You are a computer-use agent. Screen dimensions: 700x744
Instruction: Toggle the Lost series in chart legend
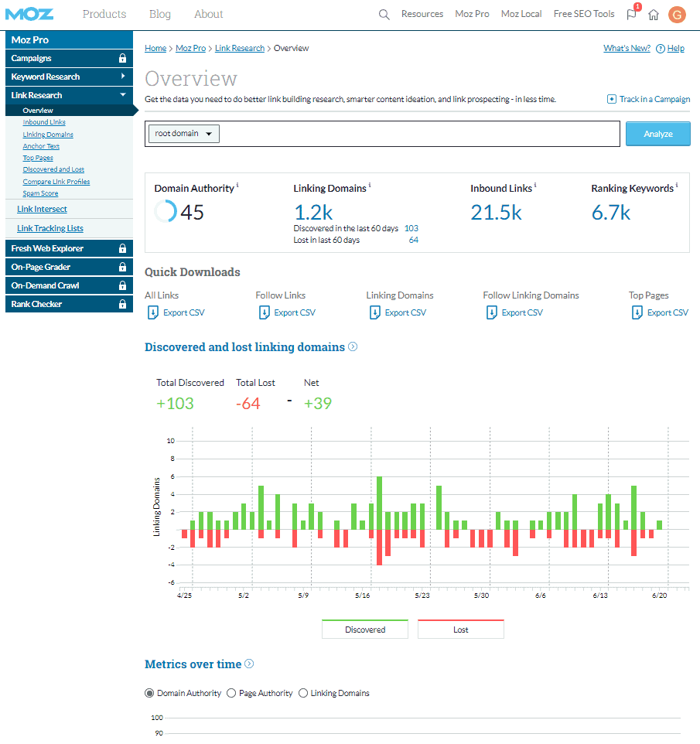pos(461,630)
